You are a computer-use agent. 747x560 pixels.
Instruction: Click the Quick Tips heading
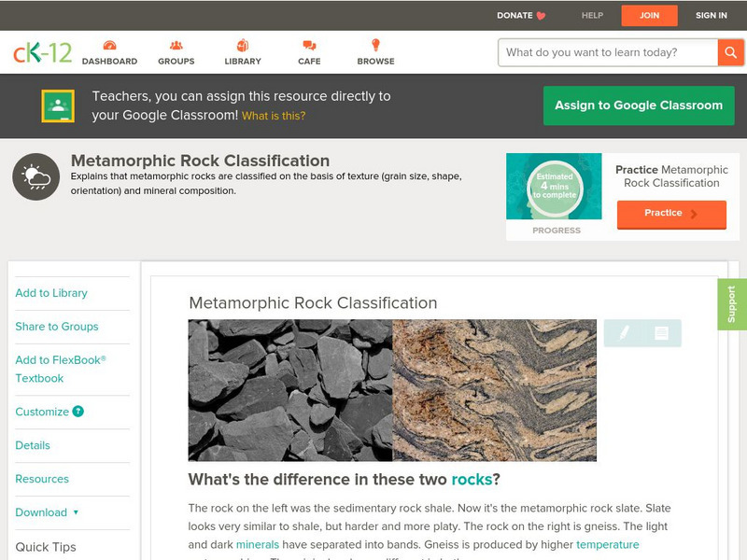[46, 547]
